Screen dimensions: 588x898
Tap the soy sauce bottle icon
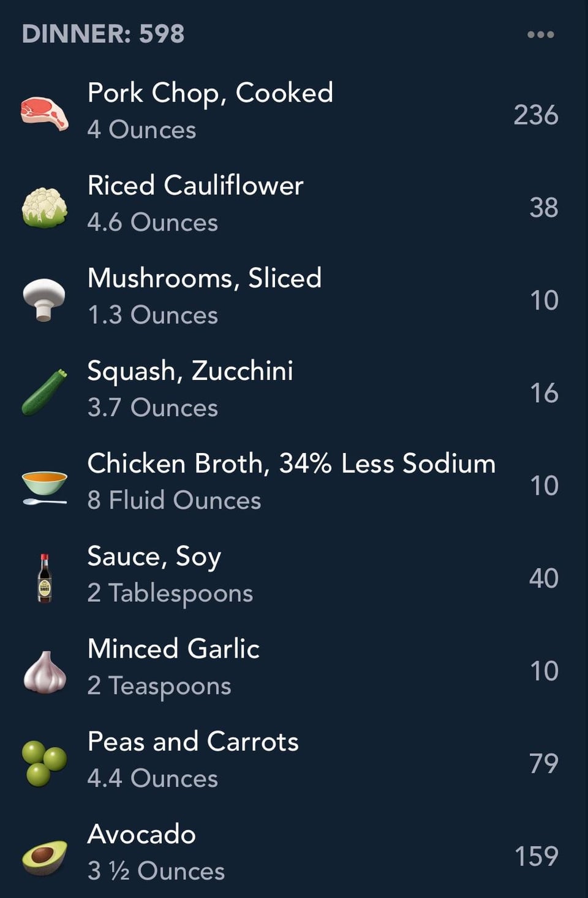click(44, 578)
